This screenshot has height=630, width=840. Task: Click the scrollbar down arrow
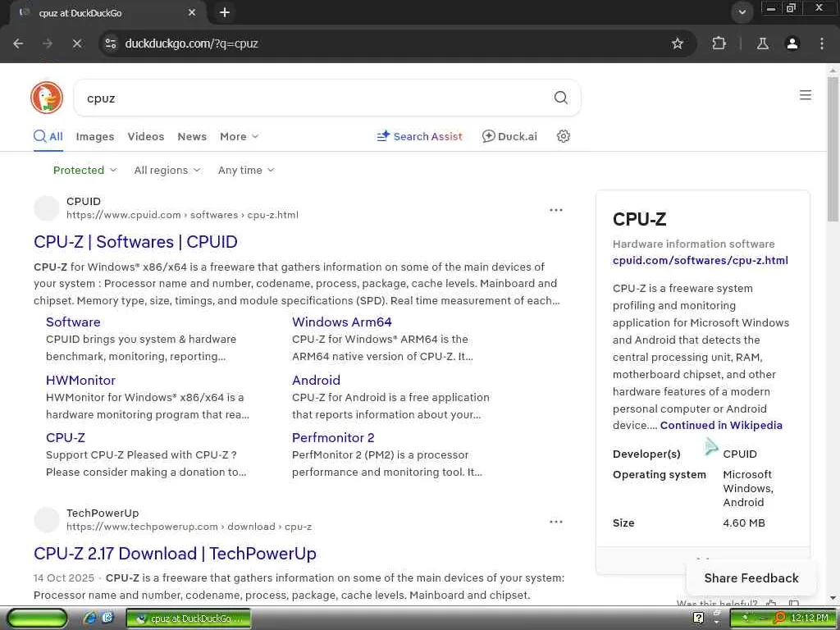pyautogui.click(x=833, y=598)
